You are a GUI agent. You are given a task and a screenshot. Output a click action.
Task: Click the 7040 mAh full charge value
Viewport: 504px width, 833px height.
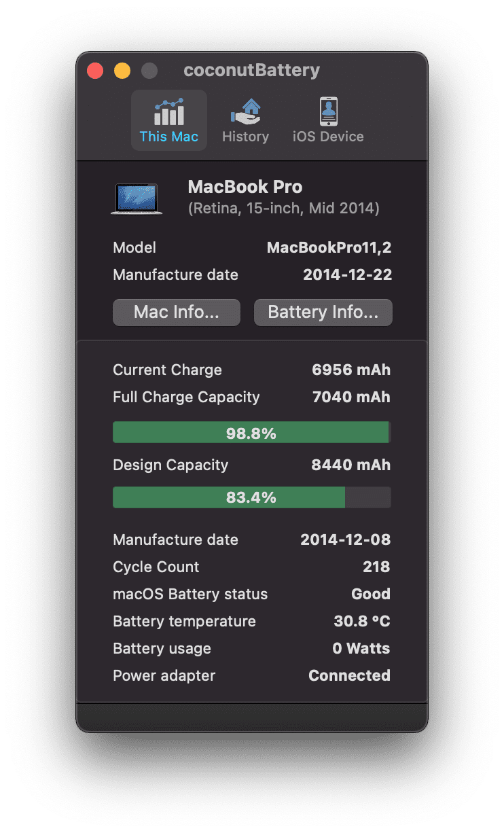(x=351, y=397)
